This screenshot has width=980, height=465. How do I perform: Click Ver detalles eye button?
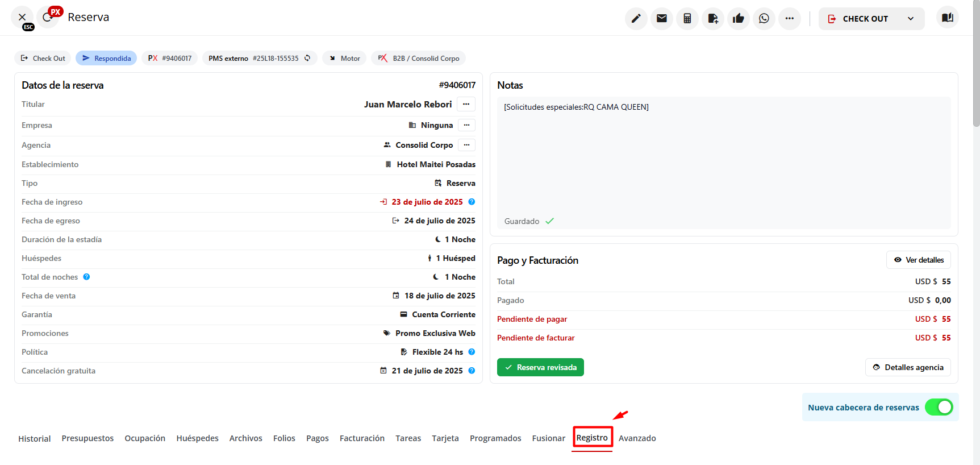918,260
